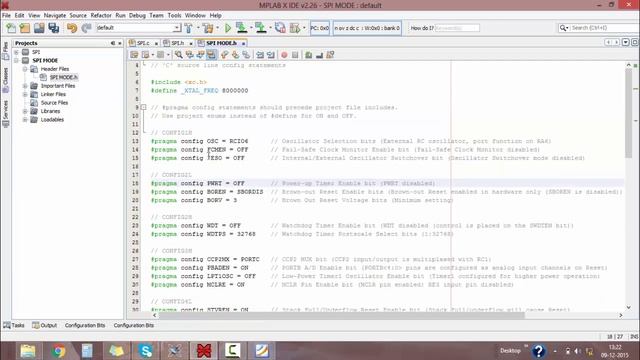
Task: Collapse the SPI MODE project node
Action: (16, 60)
